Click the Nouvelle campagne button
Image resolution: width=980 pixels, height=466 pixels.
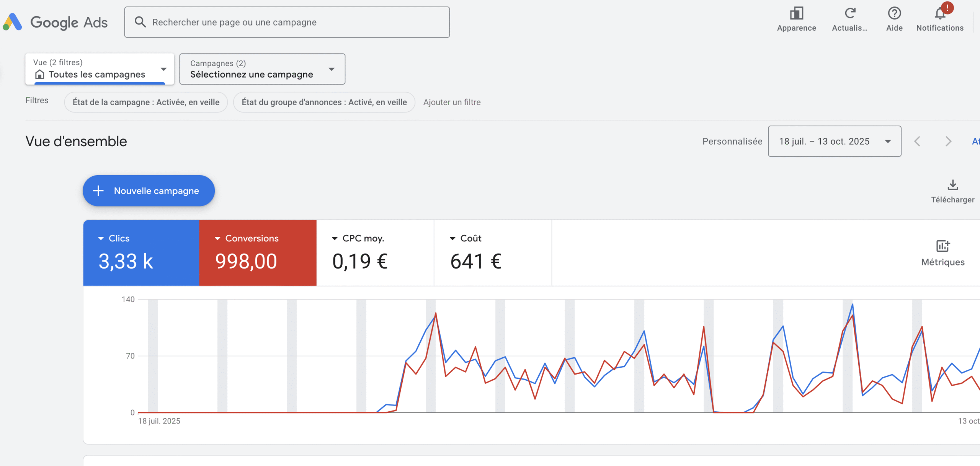[149, 191]
